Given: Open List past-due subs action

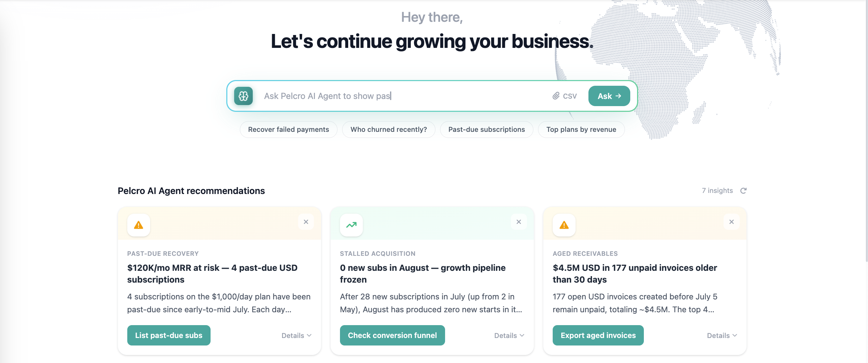Looking at the screenshot, I should tap(169, 335).
